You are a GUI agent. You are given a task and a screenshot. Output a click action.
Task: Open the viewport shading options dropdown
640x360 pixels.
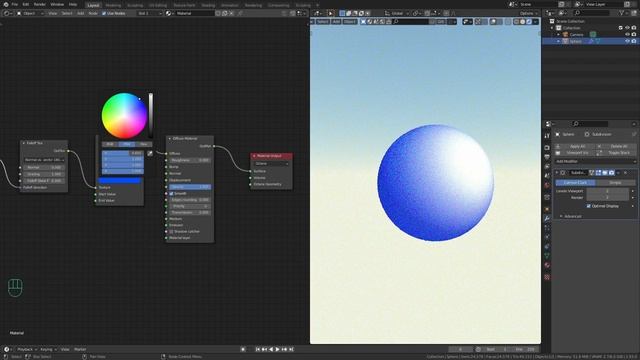click(536, 22)
